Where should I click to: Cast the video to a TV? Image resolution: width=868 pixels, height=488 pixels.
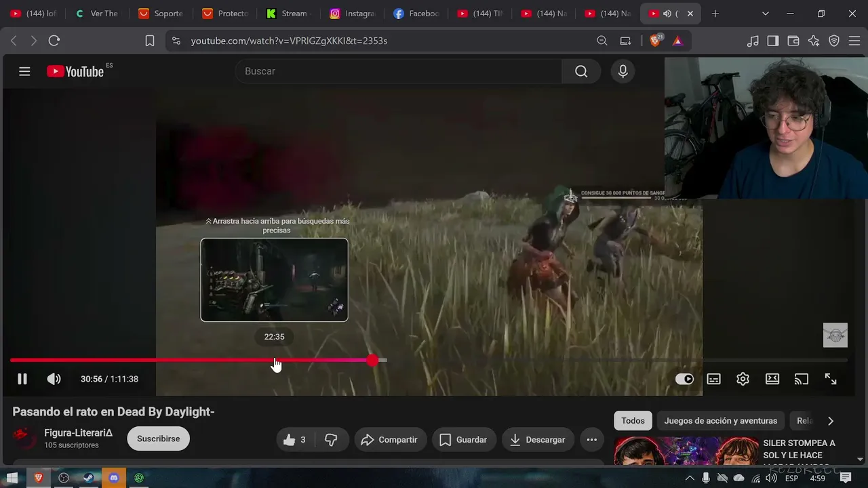tap(802, 379)
